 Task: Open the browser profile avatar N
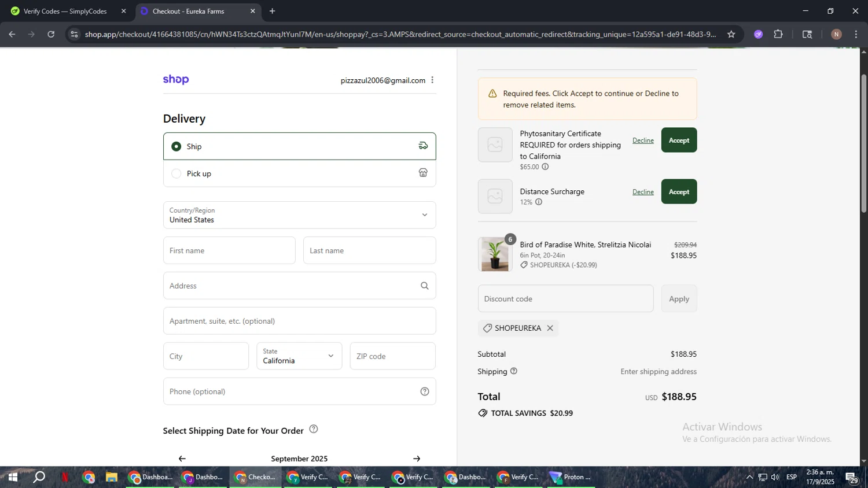836,34
